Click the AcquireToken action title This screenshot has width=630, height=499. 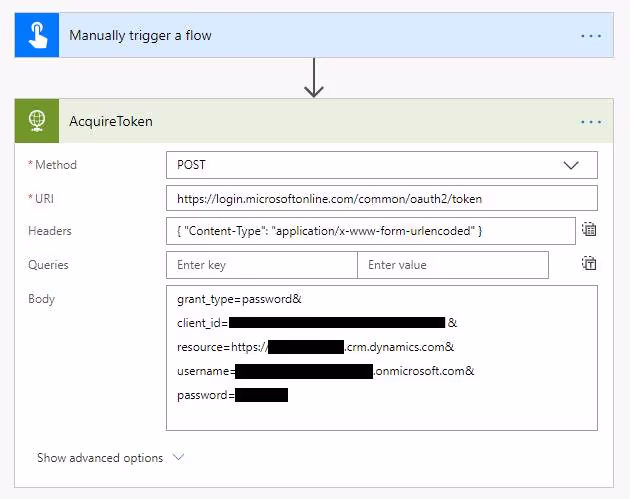(111, 121)
